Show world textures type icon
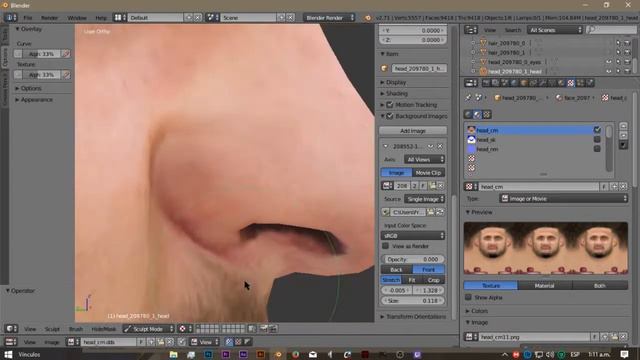Viewport: 640px width, 360px height. [468, 115]
